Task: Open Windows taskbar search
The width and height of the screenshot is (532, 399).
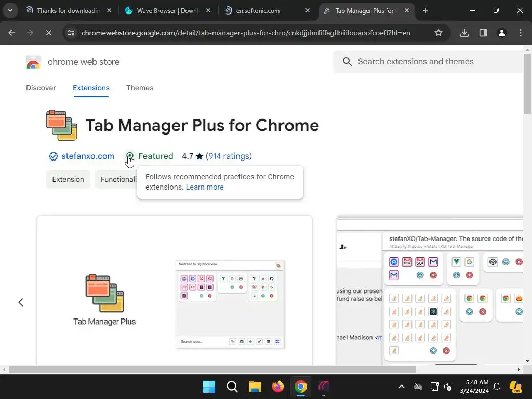Action: pos(232,387)
